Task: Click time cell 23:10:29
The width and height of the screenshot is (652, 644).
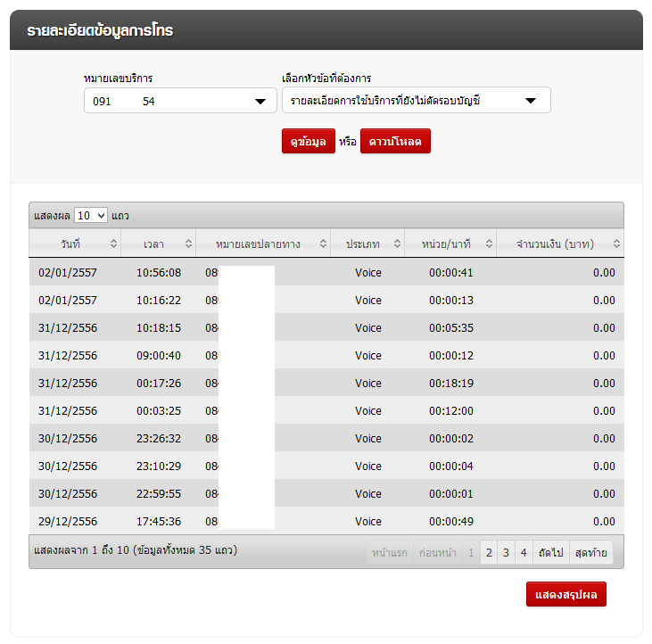Action: [x=159, y=466]
